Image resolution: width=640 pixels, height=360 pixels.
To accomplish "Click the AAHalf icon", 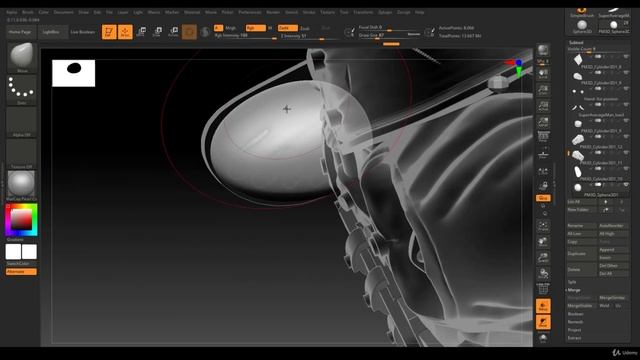I will 543,122.
